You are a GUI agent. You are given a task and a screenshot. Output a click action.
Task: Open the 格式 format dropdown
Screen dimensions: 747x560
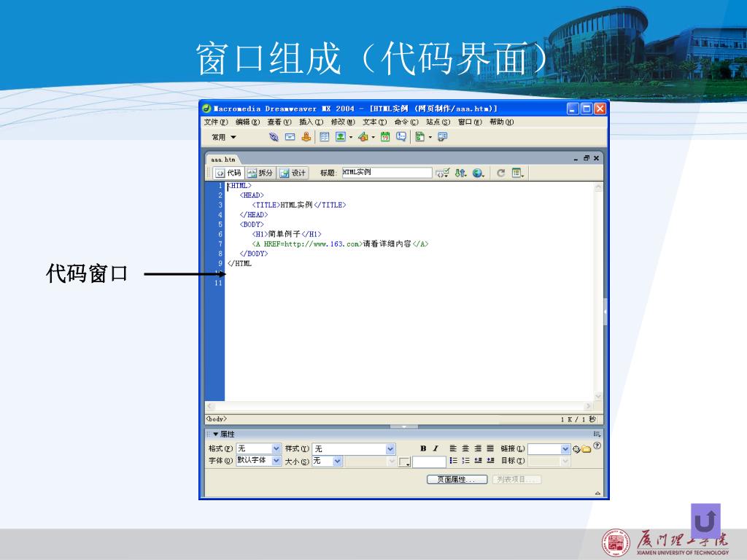276,448
